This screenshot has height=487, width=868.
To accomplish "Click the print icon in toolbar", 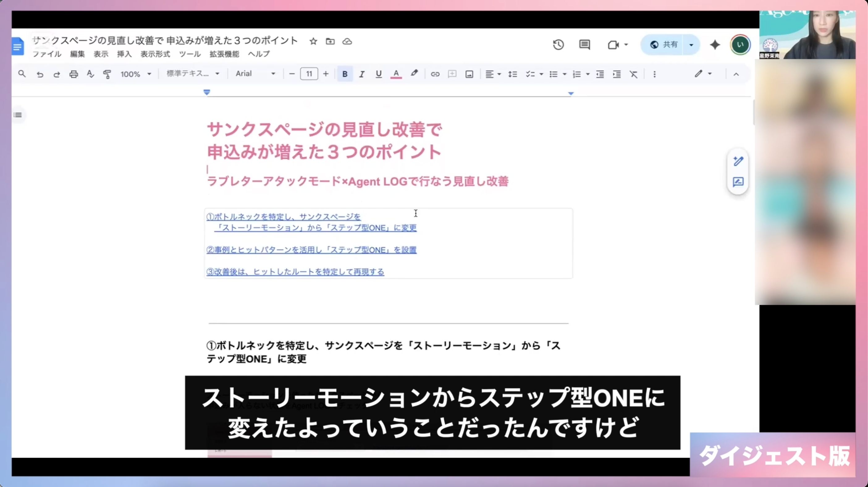I will [x=74, y=74].
